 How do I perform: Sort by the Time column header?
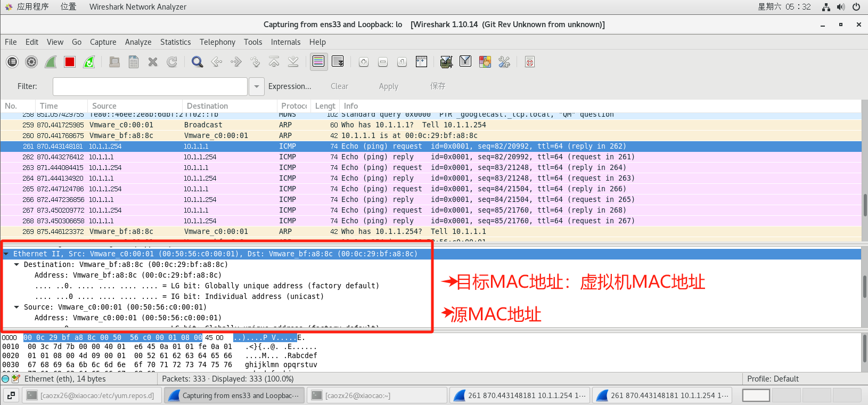pyautogui.click(x=61, y=106)
